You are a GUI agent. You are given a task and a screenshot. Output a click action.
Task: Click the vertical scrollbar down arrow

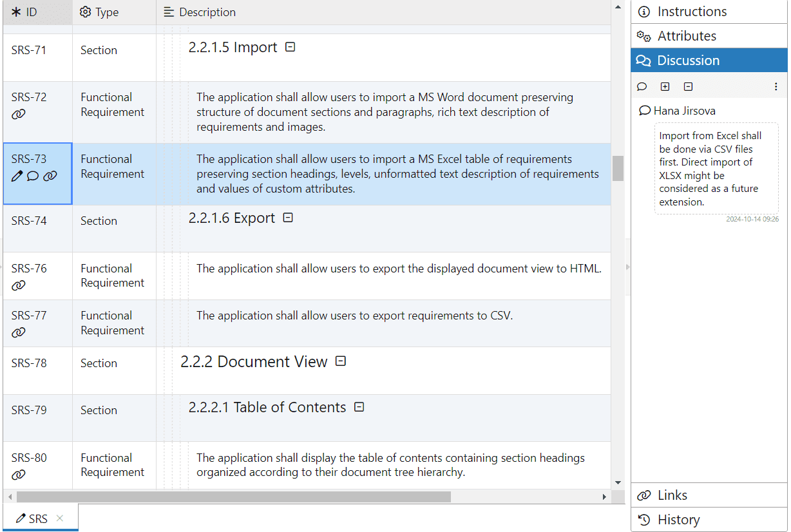pyautogui.click(x=618, y=482)
